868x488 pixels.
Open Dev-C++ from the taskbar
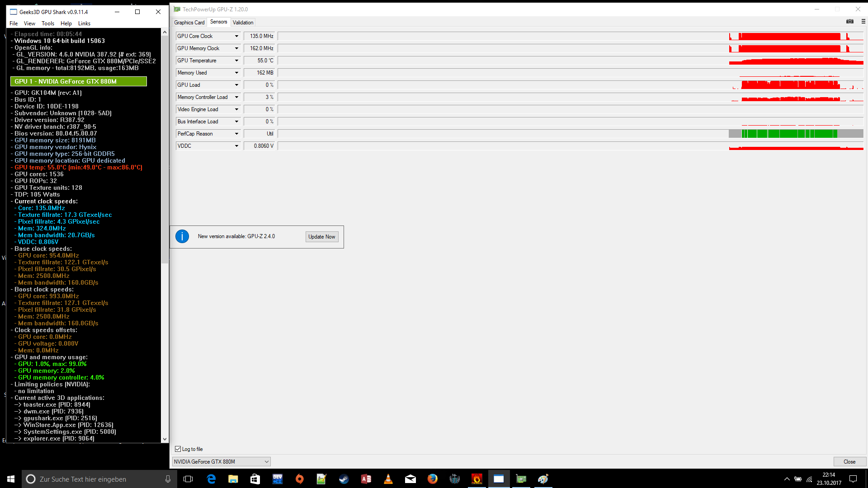[x=278, y=479]
